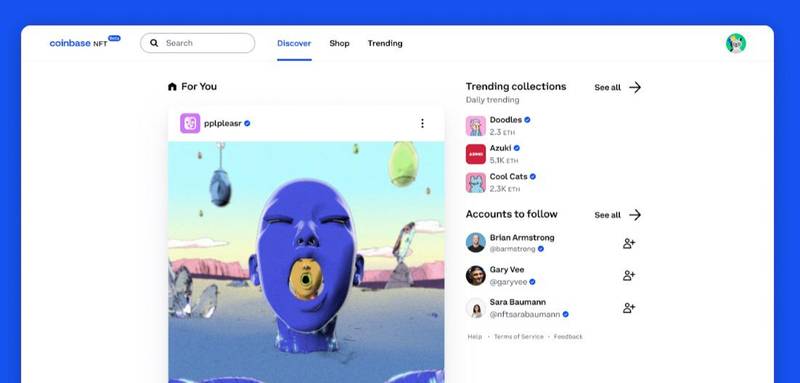
Task: Open the profile avatar in top right
Action: pos(736,43)
